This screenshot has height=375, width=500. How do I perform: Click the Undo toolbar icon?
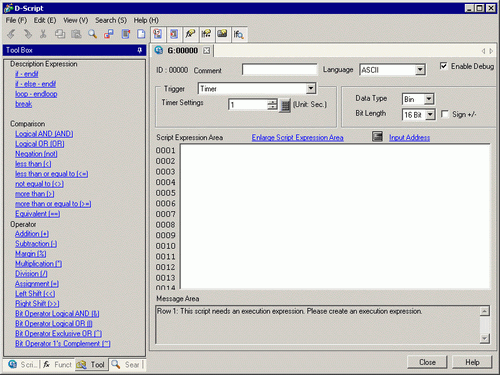coord(11,34)
